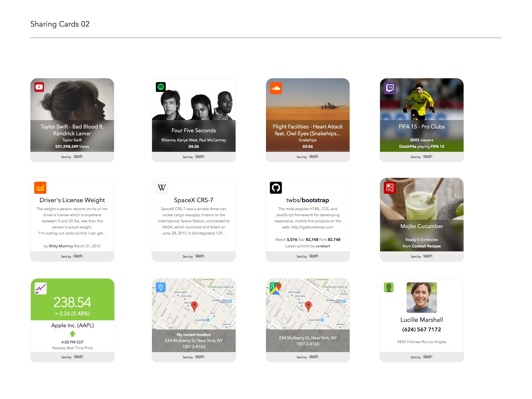Click the YouTube icon on Taylor Swift card
The image size is (532, 399).
pos(39,87)
